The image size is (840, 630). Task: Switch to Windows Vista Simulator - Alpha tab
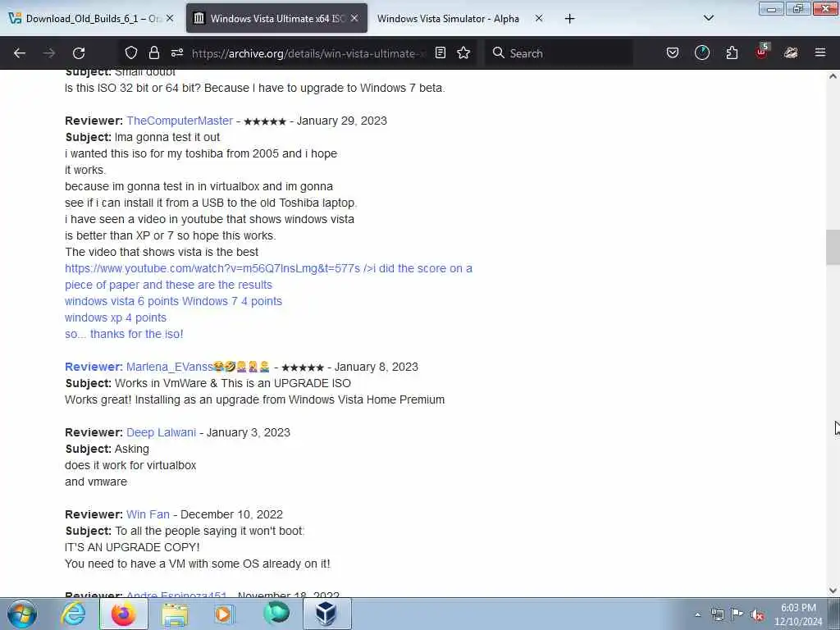click(x=448, y=18)
